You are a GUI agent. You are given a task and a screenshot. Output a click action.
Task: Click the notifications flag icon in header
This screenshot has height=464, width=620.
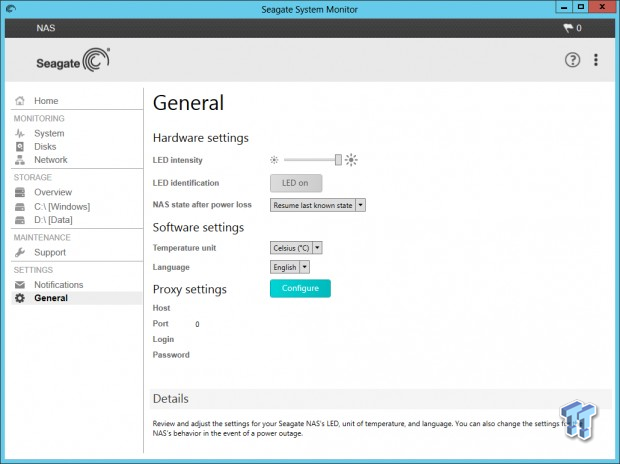pos(568,28)
